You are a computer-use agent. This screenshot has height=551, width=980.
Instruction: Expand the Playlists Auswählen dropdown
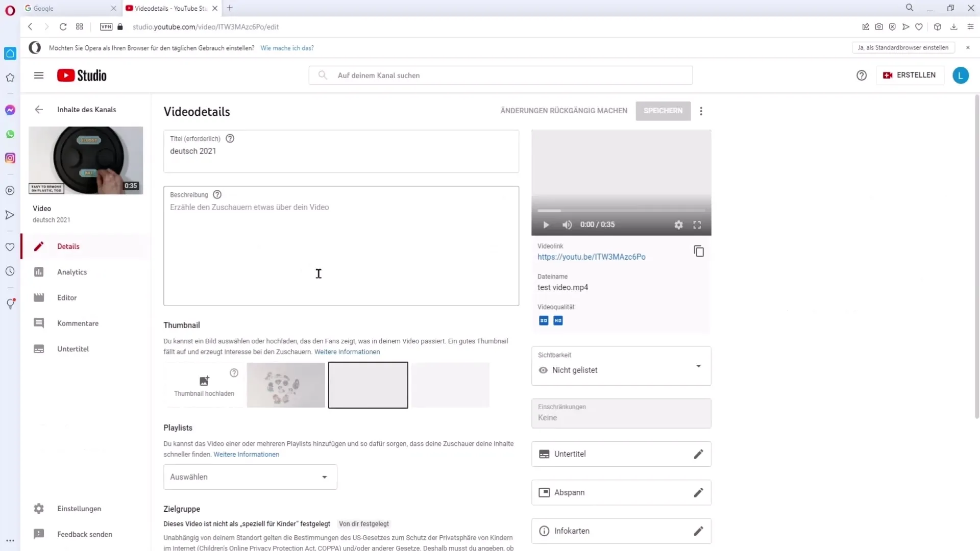tap(249, 478)
